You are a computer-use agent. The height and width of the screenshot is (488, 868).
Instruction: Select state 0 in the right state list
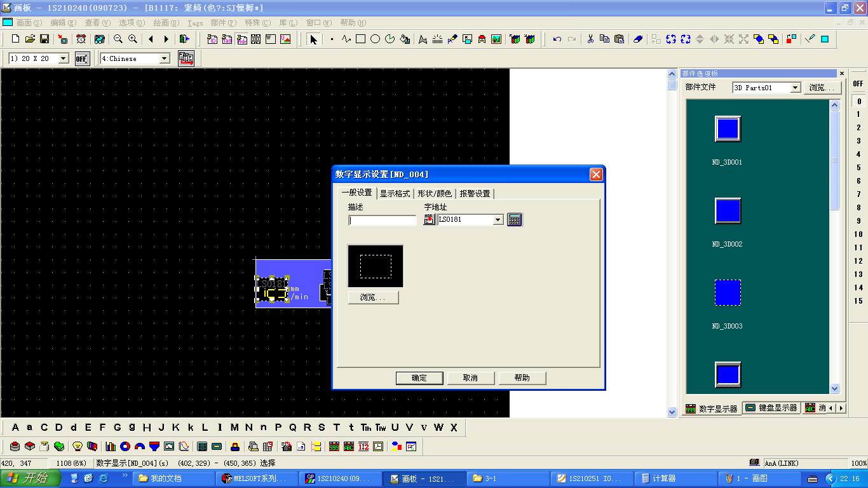coord(859,101)
